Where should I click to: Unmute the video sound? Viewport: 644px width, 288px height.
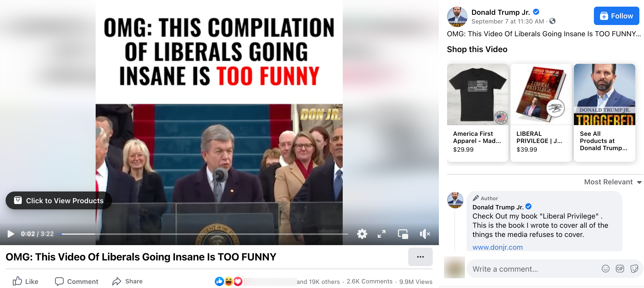(425, 234)
